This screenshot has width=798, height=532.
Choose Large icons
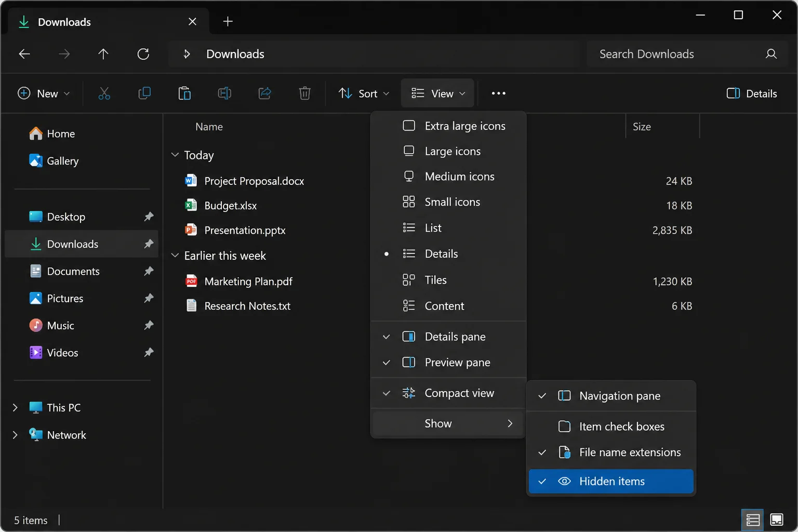(x=448, y=151)
